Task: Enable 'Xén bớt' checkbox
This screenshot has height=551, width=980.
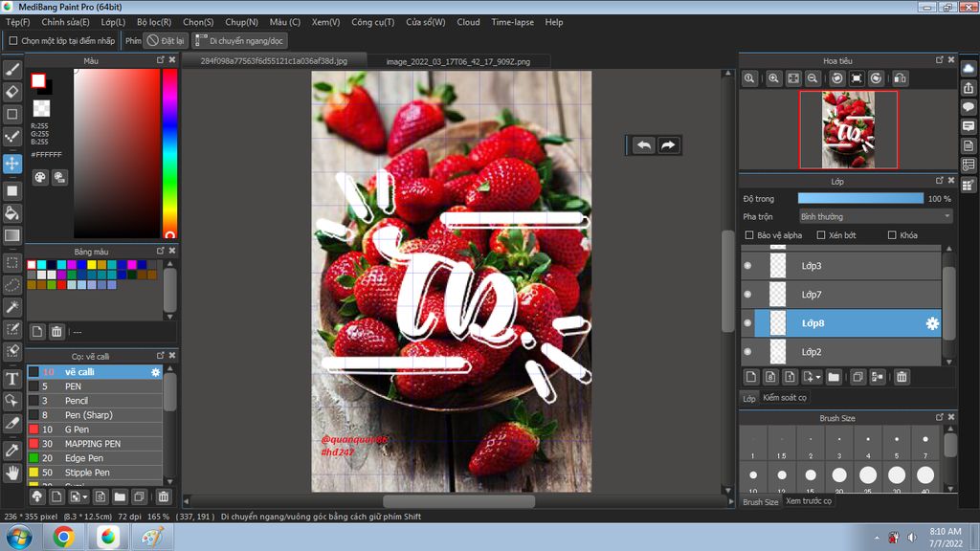Action: [820, 235]
